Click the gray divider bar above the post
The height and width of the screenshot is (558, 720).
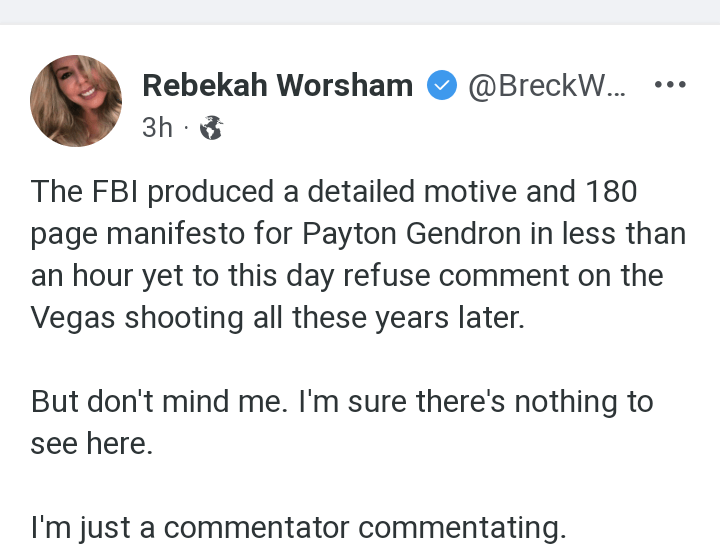[x=360, y=11]
